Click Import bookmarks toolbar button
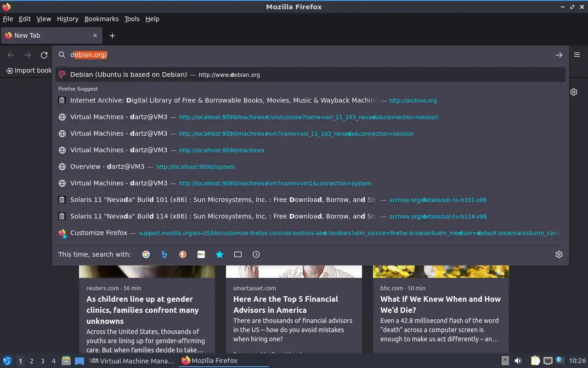Image resolution: width=588 pixels, height=368 pixels. click(x=28, y=70)
